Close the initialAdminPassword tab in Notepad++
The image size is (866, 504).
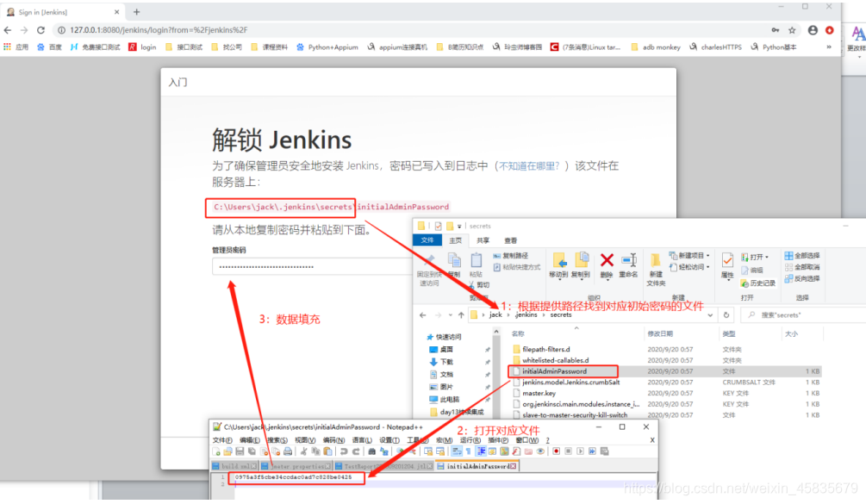513,466
